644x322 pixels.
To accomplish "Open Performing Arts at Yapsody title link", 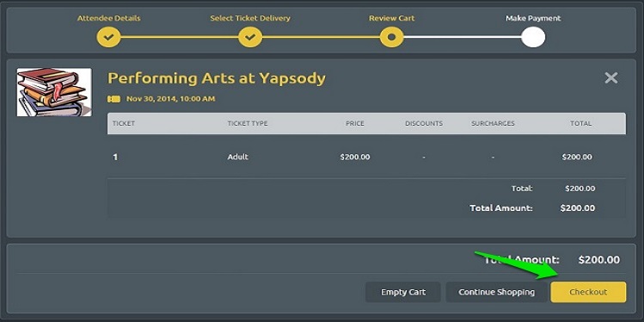I will tap(217, 77).
